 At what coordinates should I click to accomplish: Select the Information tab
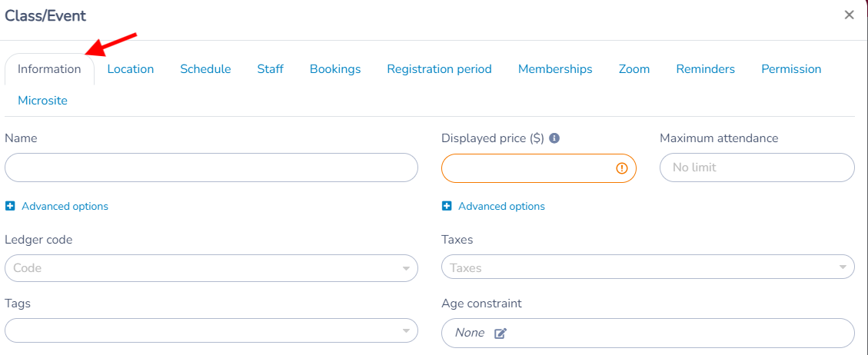pos(49,69)
